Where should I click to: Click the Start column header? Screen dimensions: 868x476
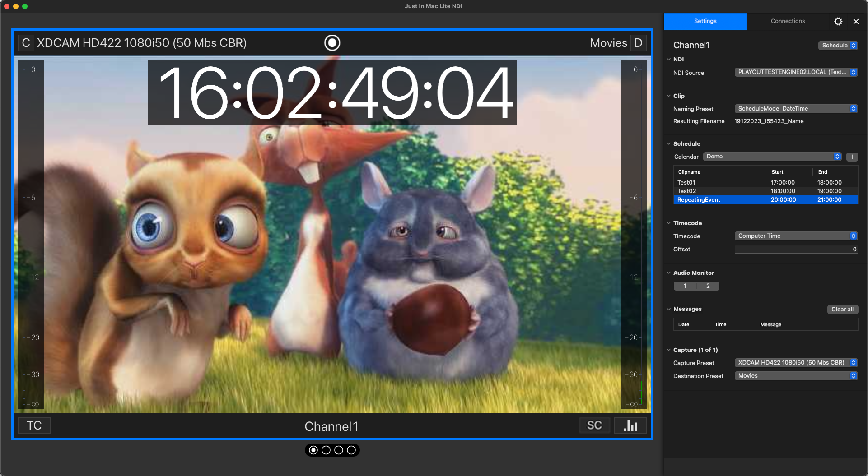(x=789, y=172)
